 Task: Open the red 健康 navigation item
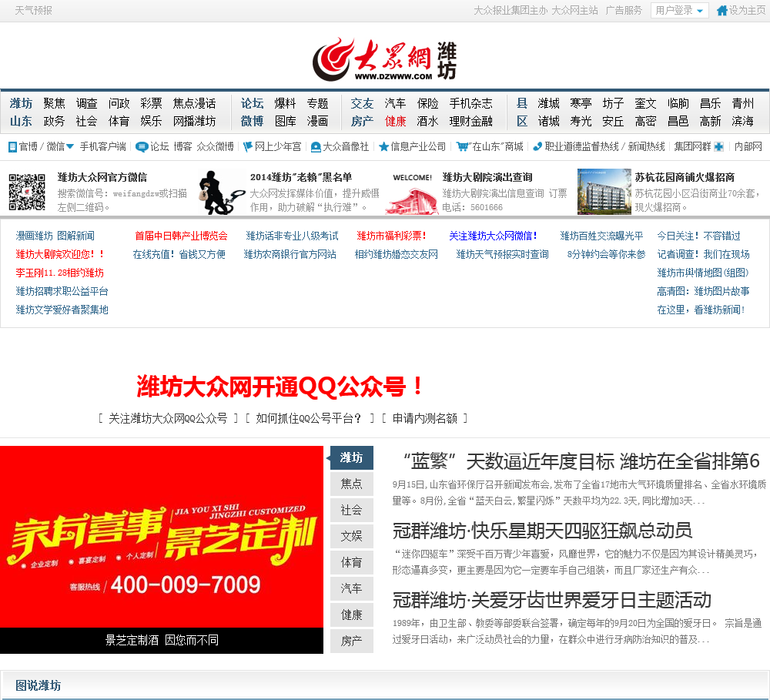[395, 121]
